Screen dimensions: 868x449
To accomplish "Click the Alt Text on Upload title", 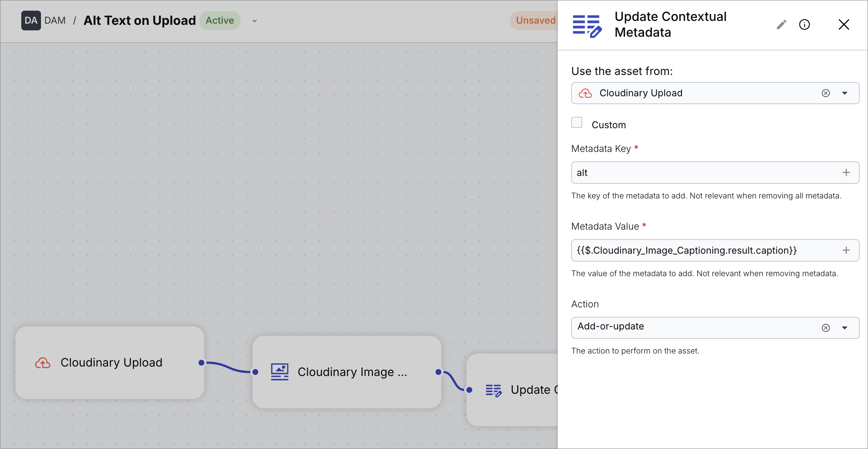I will pos(140,21).
